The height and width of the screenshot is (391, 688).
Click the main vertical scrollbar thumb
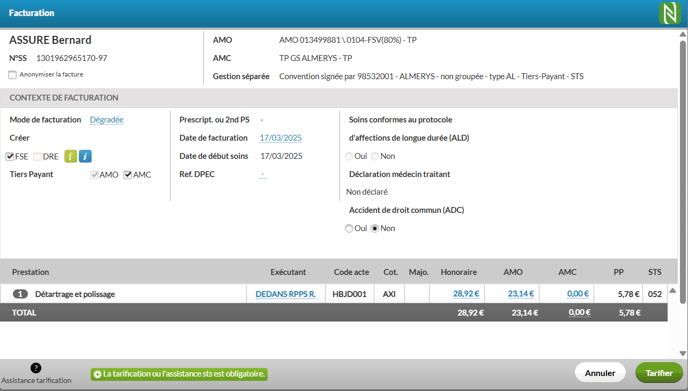[x=683, y=172]
